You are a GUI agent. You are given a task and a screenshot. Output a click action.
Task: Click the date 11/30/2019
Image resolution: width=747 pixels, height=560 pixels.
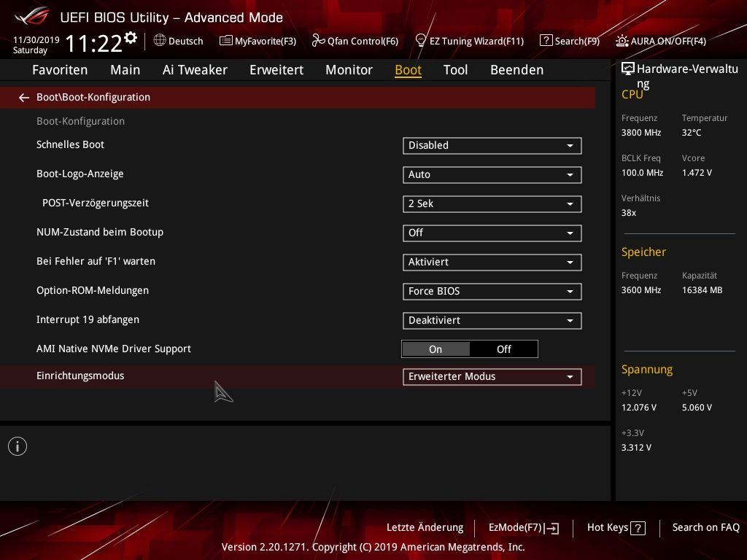click(36, 40)
